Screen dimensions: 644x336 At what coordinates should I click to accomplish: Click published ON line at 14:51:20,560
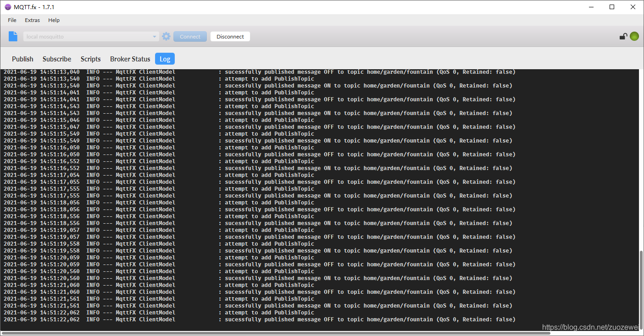click(258, 278)
